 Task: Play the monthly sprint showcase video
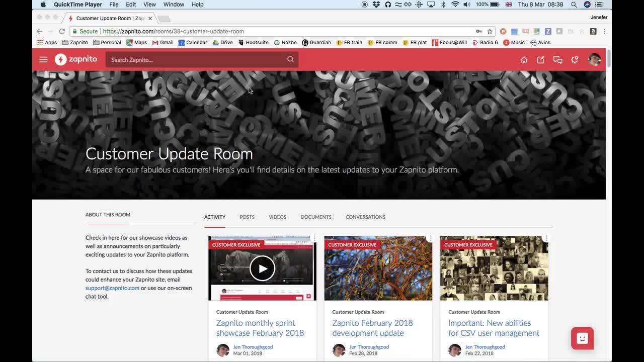coord(262,268)
